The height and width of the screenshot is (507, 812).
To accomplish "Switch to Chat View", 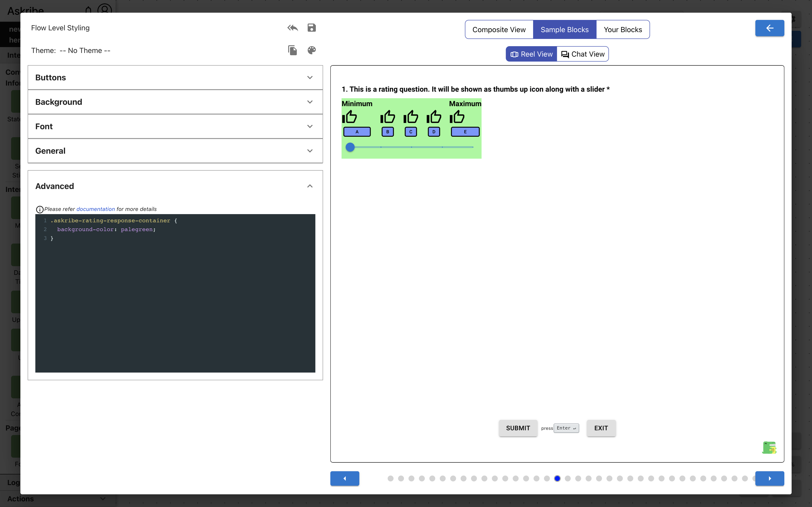I will tap(583, 54).
